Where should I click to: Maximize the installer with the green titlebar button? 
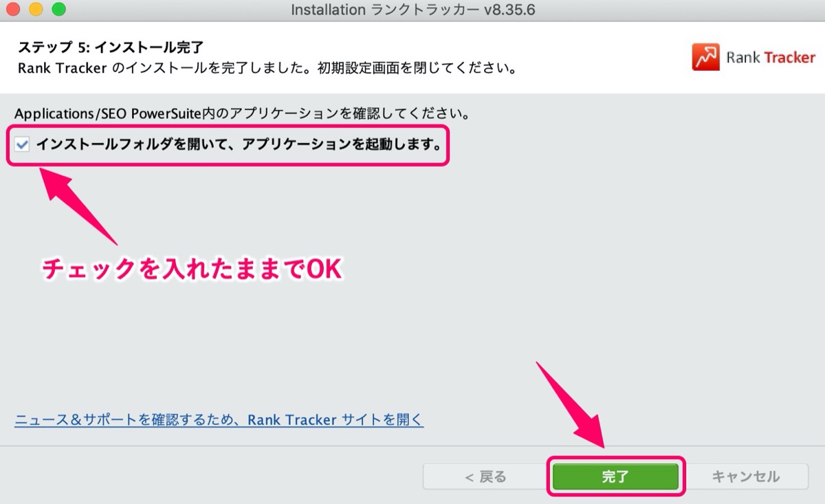[58, 10]
